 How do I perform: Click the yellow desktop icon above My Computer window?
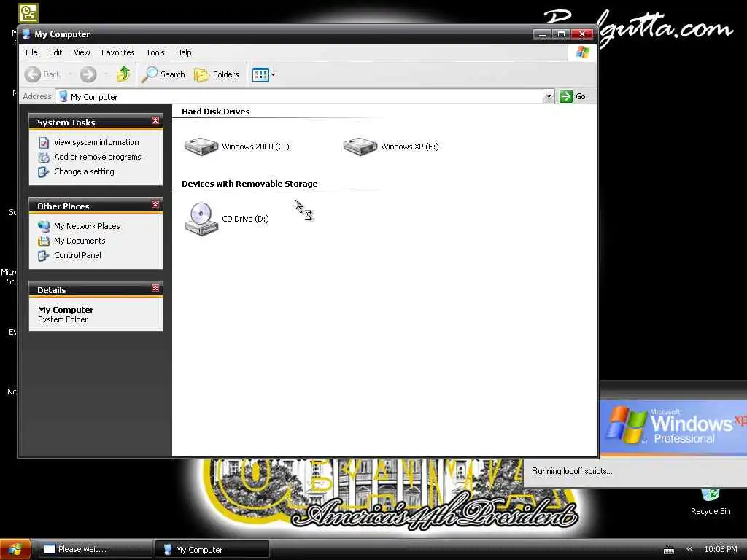[x=28, y=13]
